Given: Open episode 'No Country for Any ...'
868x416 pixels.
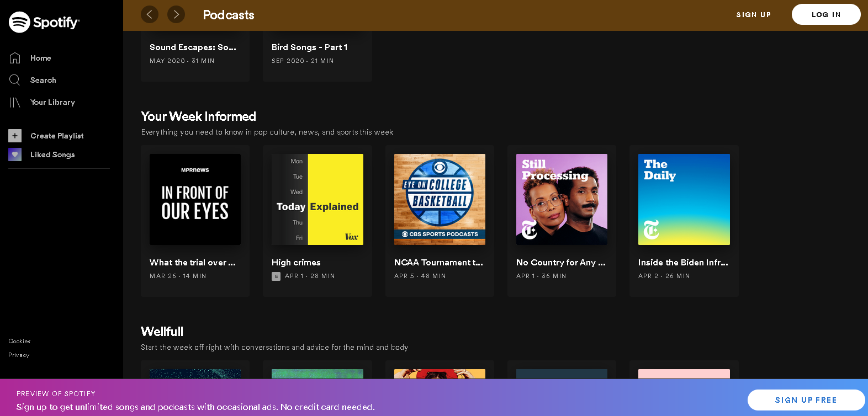Looking at the screenshot, I should coord(561,263).
